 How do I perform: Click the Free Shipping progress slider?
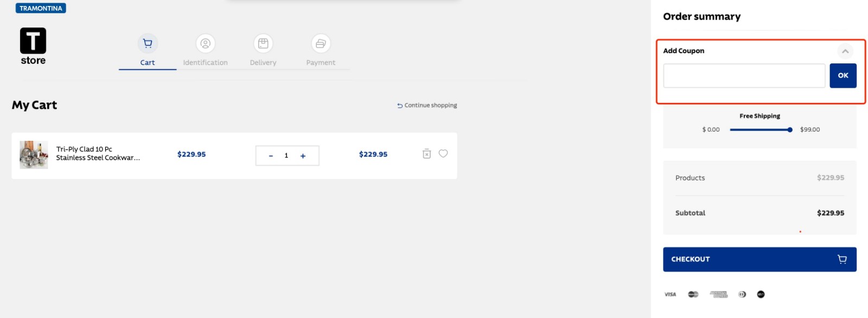[x=761, y=129]
